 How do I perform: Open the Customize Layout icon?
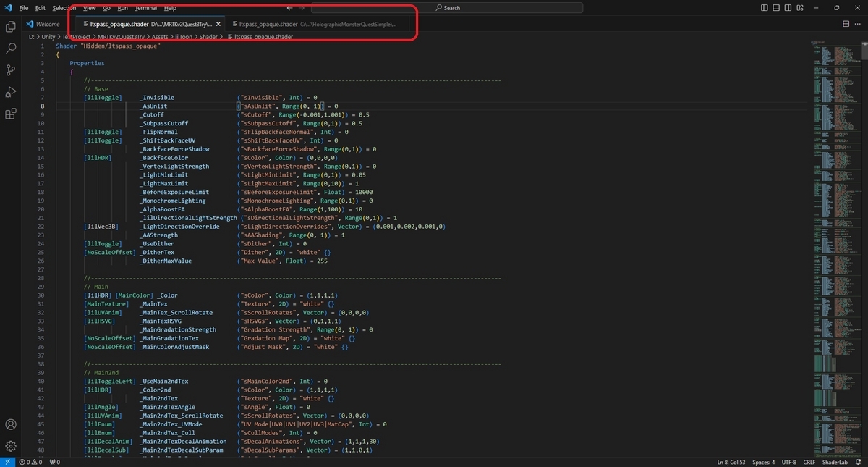801,7
